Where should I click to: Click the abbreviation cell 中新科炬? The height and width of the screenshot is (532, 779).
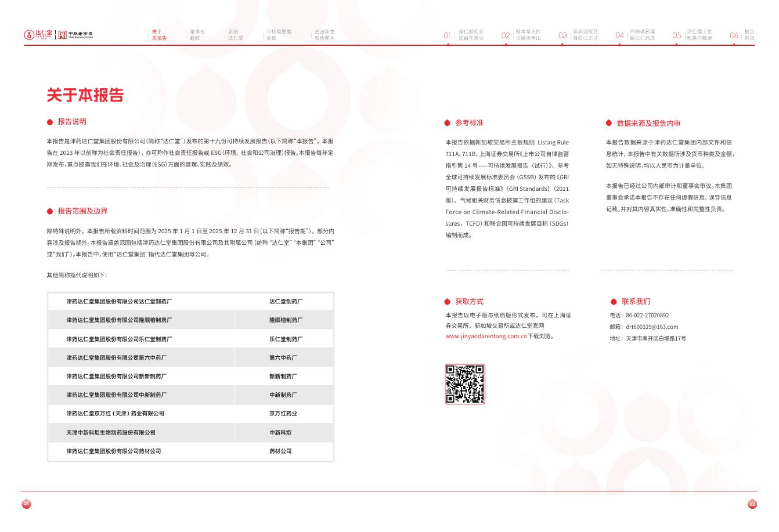280,433
